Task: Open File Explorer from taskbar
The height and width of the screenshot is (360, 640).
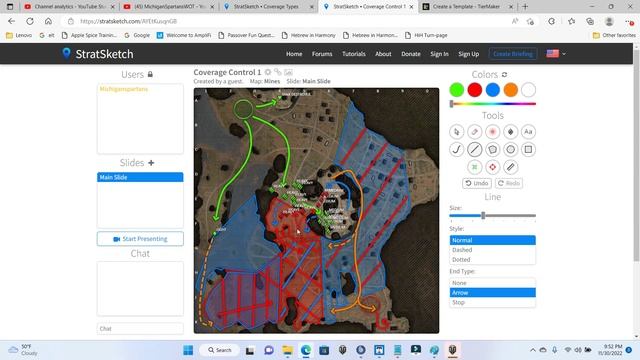Action: 287,350
